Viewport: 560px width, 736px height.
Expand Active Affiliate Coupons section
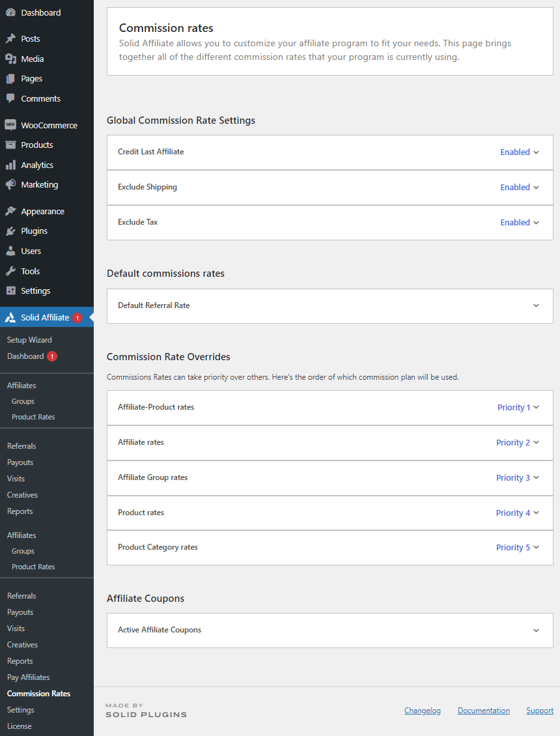(536, 630)
